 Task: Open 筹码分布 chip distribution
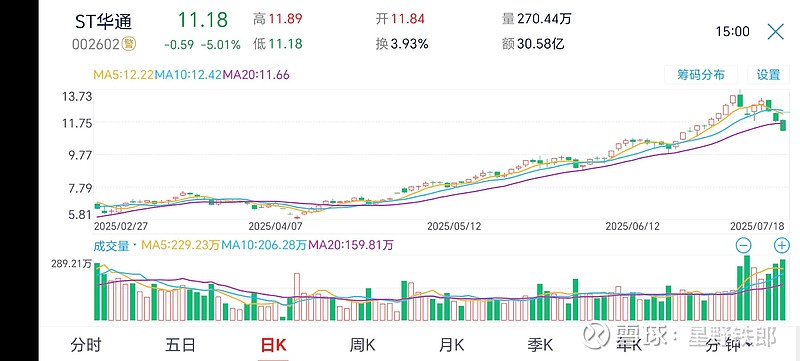pyautogui.click(x=701, y=75)
